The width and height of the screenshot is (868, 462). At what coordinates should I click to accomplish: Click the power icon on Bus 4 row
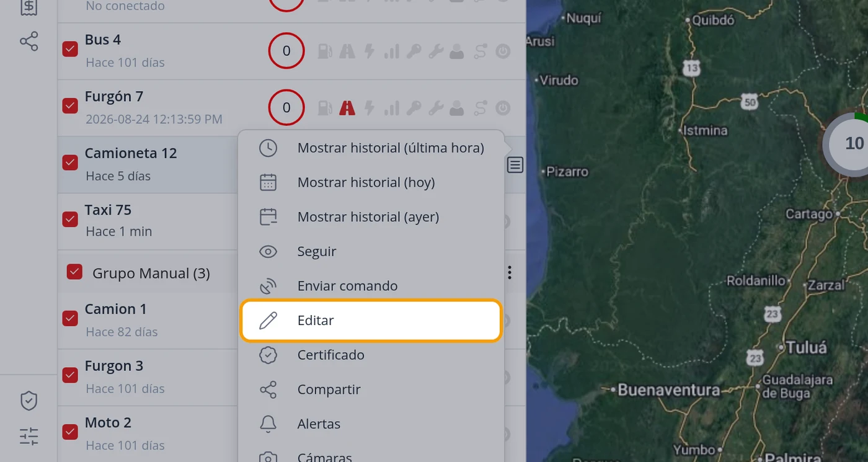click(x=503, y=51)
